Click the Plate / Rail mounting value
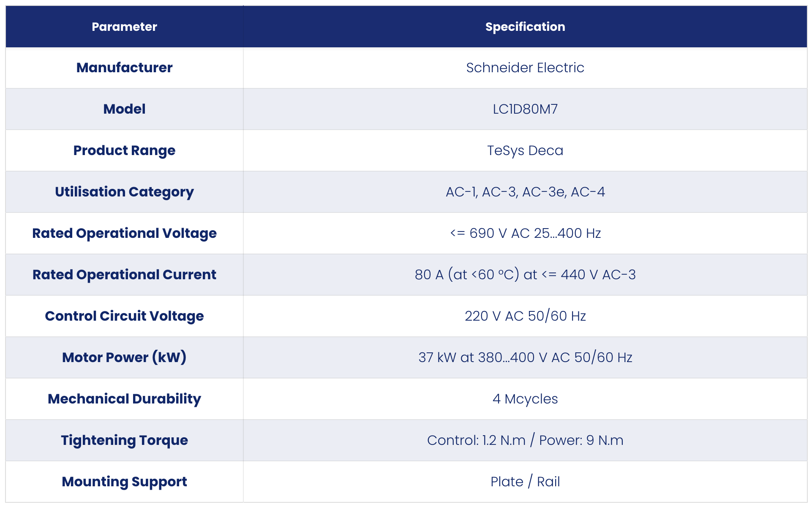Viewport: 812px width, 507px height. point(525,482)
